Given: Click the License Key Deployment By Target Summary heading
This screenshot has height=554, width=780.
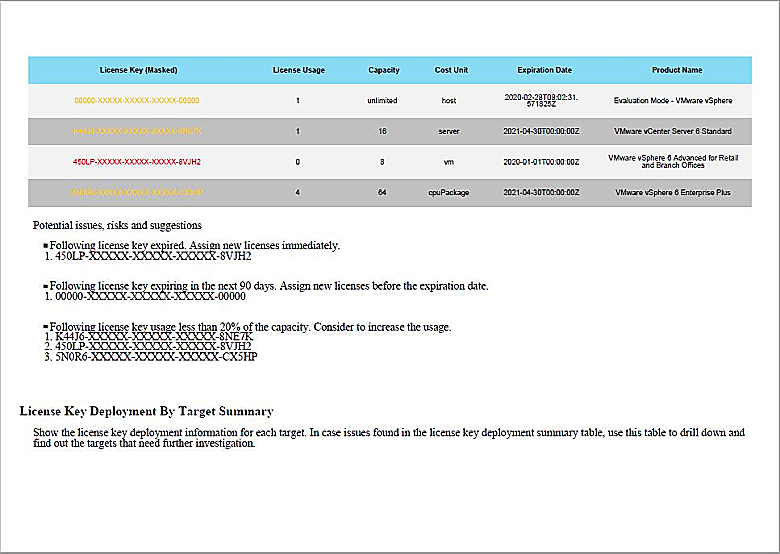Looking at the screenshot, I should pos(146,411).
